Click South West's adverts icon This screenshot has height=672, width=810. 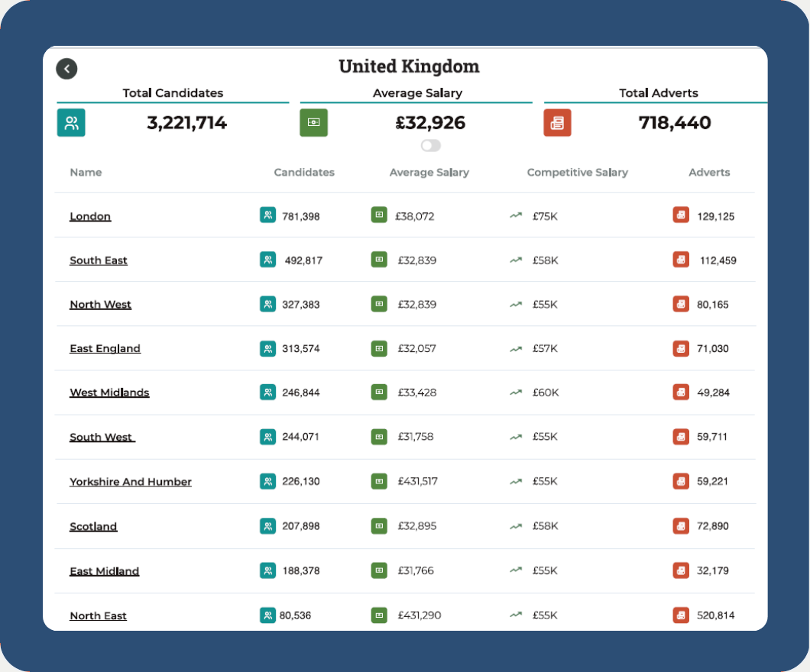[x=681, y=437]
